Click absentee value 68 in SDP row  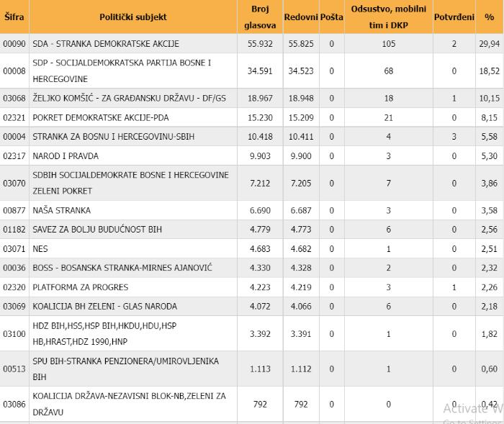point(389,71)
